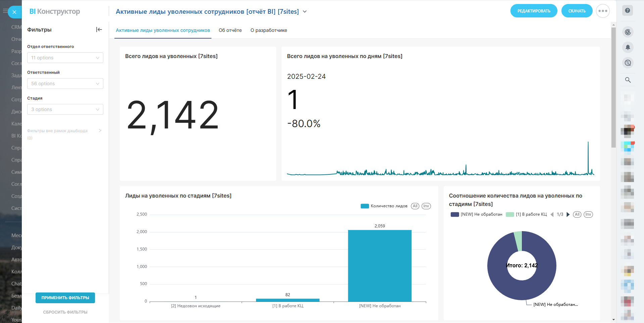Switch to Об отчёте tab
Screen dimensions: 644x323
point(230,30)
